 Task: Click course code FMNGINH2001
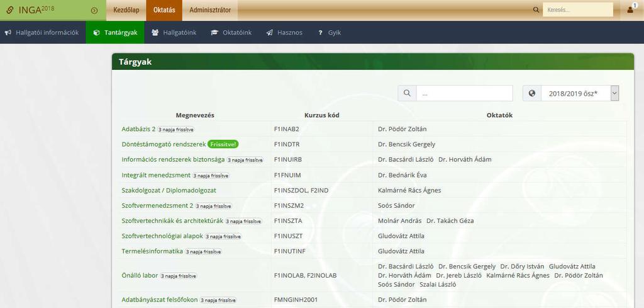[x=296, y=299]
